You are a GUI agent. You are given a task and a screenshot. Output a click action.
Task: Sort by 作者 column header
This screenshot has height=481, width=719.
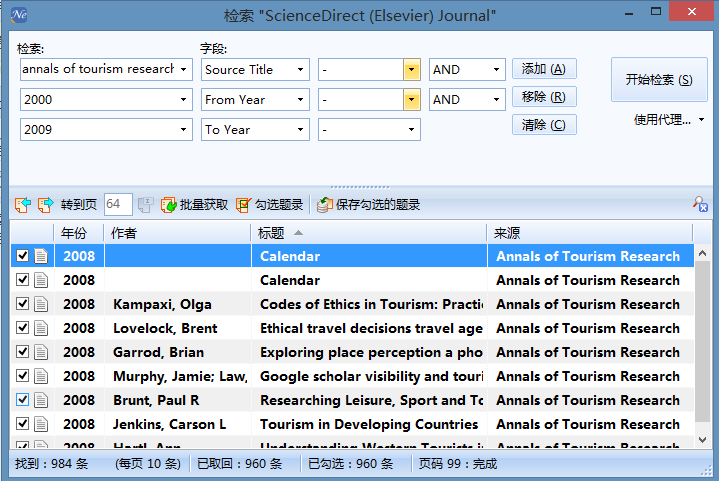(x=177, y=233)
